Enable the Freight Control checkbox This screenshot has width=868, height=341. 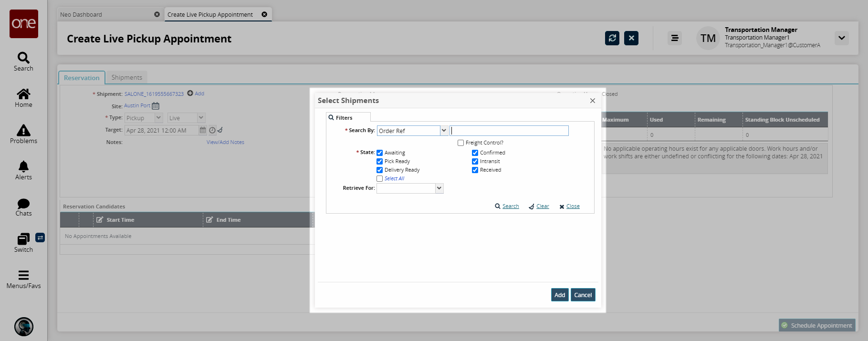coord(461,143)
